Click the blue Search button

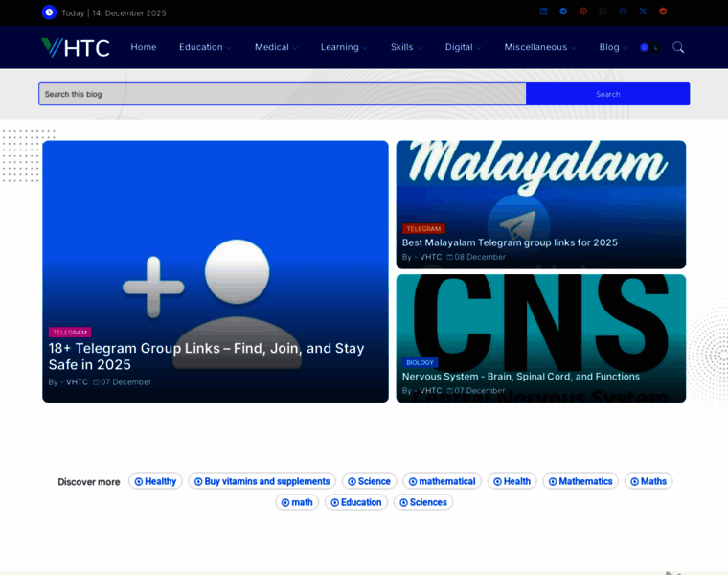pyautogui.click(x=607, y=94)
